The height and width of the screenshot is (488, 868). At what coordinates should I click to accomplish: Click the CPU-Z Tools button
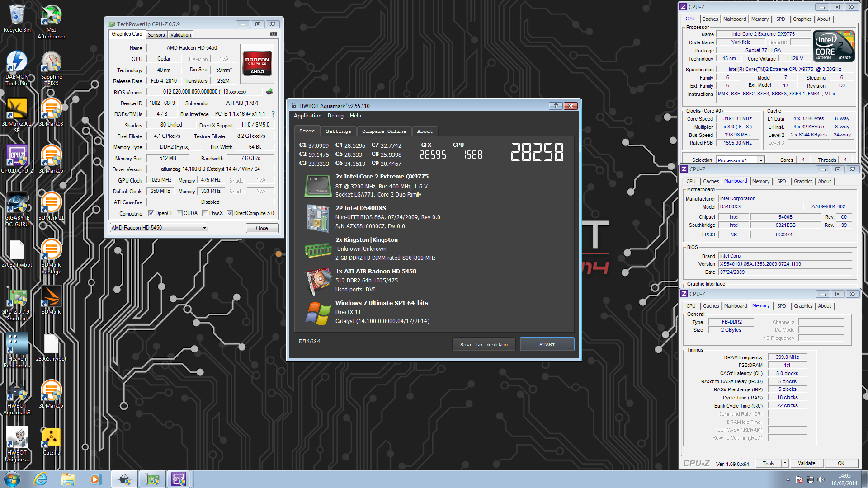pos(769,463)
